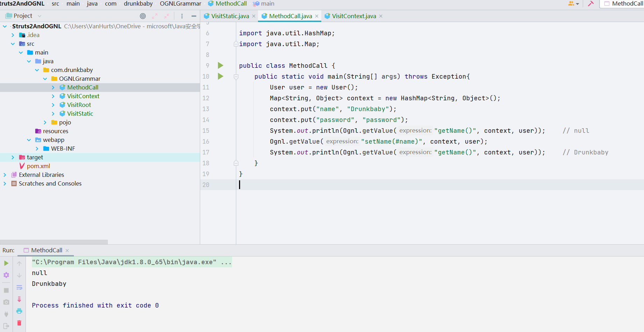Collapse the OGNLGrammar package node
Screen dimensions: 644x332
(x=45, y=79)
